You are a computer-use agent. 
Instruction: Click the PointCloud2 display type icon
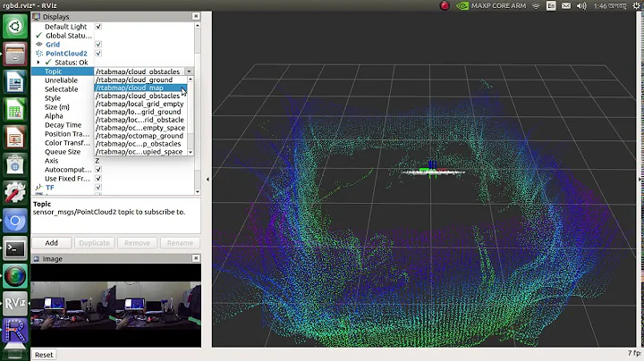coord(39,54)
